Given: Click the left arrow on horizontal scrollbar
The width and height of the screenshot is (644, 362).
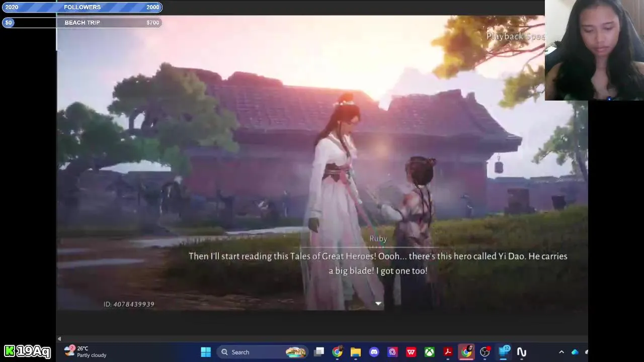Looking at the screenshot, I should point(59,339).
